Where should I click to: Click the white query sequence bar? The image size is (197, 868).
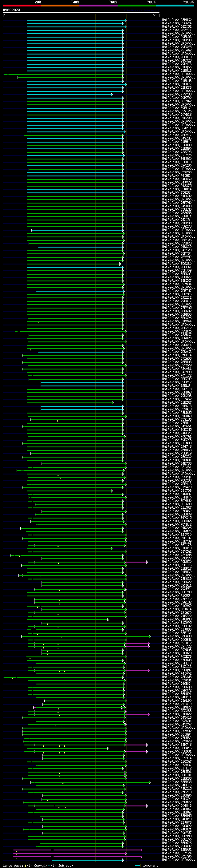[81, 13]
